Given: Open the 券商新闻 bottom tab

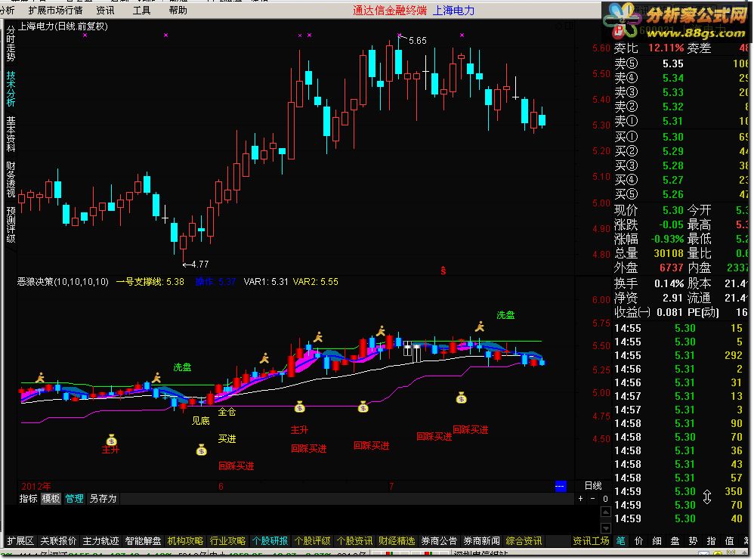Looking at the screenshot, I should point(481,541).
